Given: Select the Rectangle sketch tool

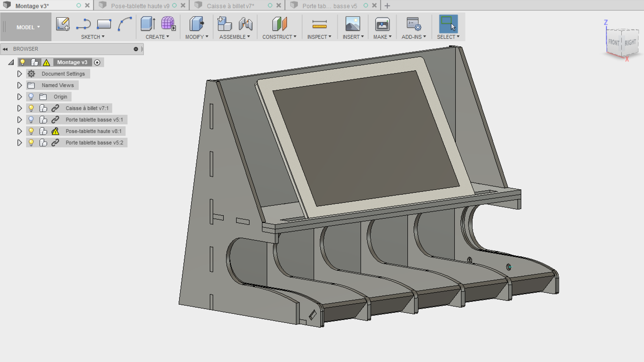Looking at the screenshot, I should [x=104, y=24].
